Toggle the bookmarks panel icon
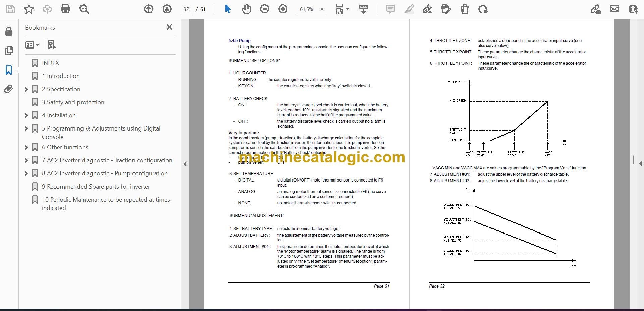This screenshot has height=311, width=644. tap(9, 70)
